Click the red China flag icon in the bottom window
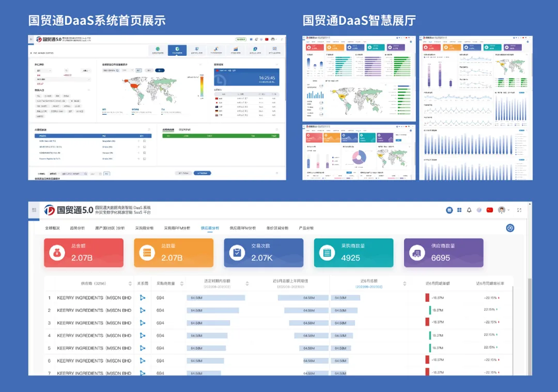 490,210
